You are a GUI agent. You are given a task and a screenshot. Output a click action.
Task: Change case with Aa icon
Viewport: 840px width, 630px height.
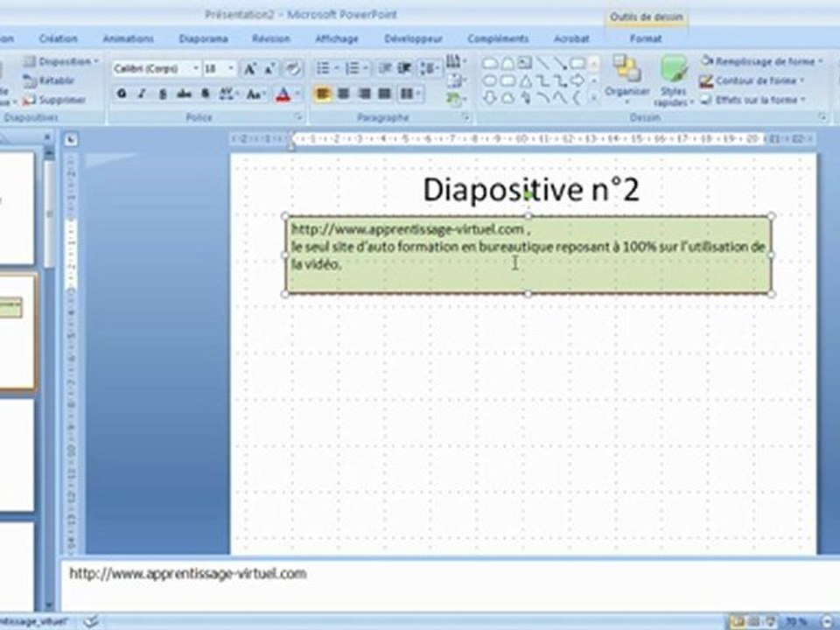[255, 94]
